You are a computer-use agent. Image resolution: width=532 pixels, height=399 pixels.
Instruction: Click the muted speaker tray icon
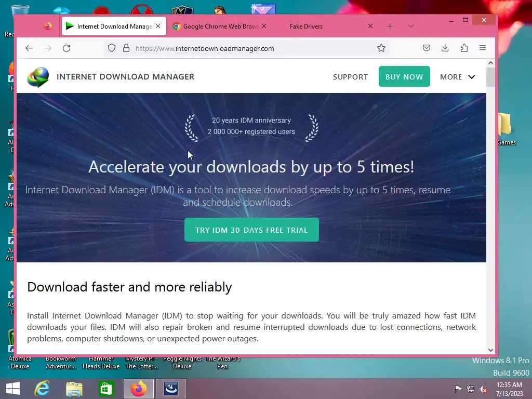[x=483, y=389]
